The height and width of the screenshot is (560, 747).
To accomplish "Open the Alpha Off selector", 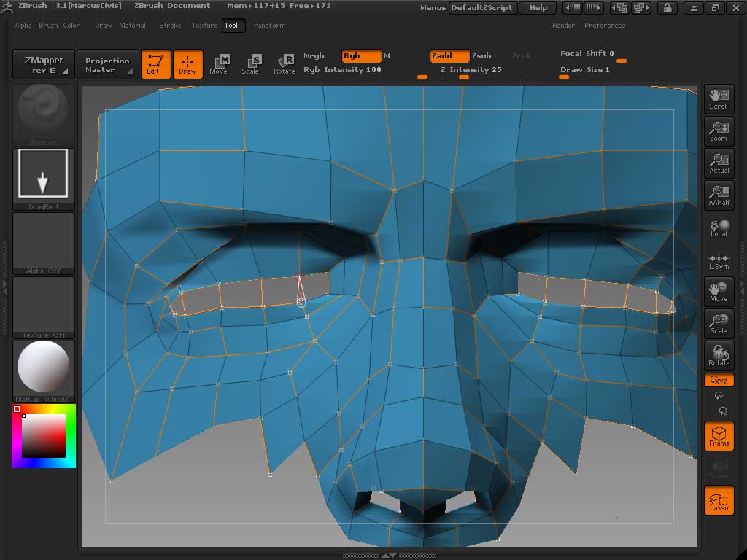I will click(43, 244).
